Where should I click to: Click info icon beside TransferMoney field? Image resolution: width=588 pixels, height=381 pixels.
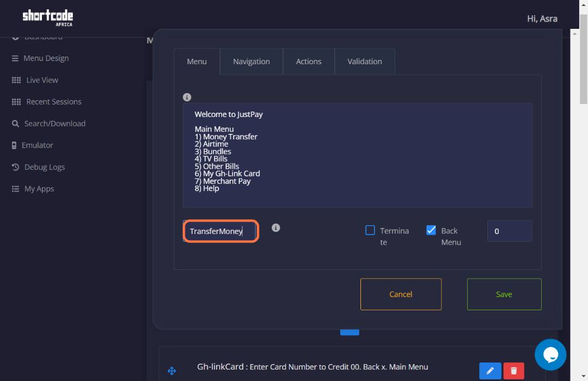coord(275,228)
